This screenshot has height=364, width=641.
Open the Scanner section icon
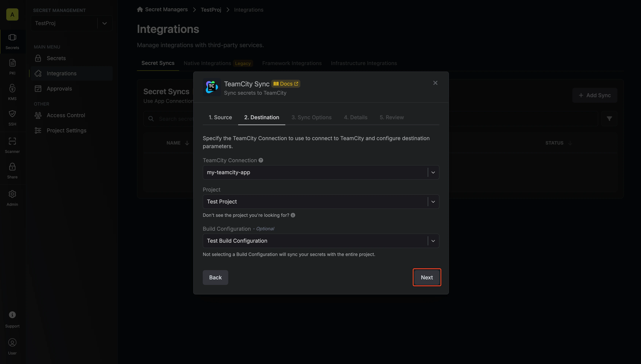12,141
